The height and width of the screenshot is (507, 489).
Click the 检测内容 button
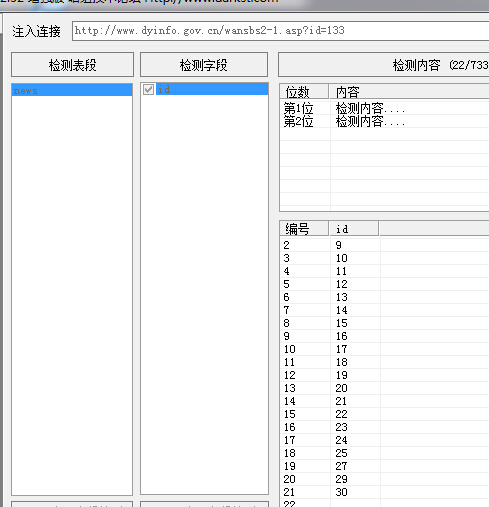(384, 65)
